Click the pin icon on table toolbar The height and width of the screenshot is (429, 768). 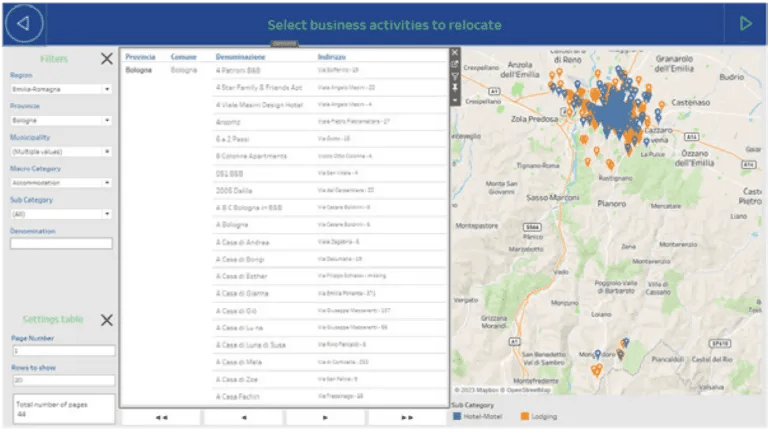point(455,88)
